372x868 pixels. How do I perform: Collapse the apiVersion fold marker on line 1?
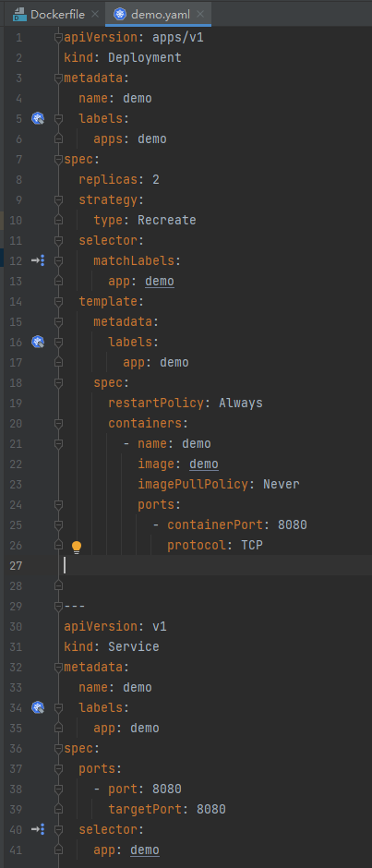pyautogui.click(x=58, y=38)
